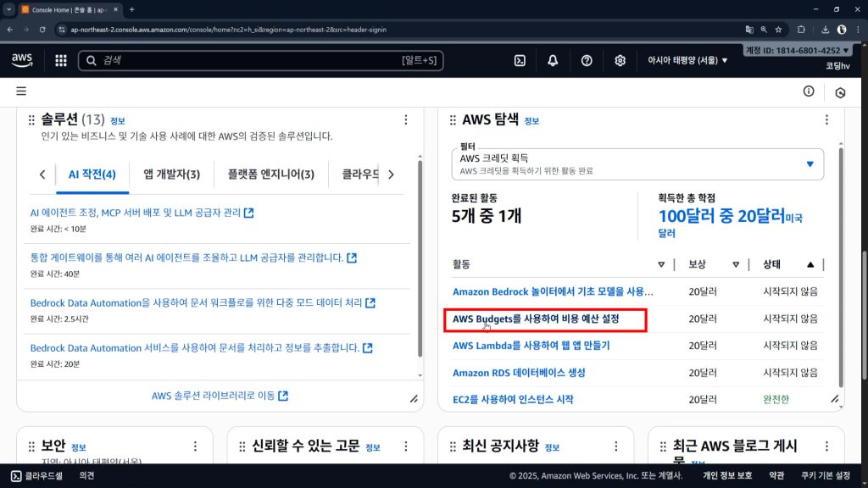
Task: Open AWS Budgets 비용 예산 설정 activity
Action: tap(536, 319)
